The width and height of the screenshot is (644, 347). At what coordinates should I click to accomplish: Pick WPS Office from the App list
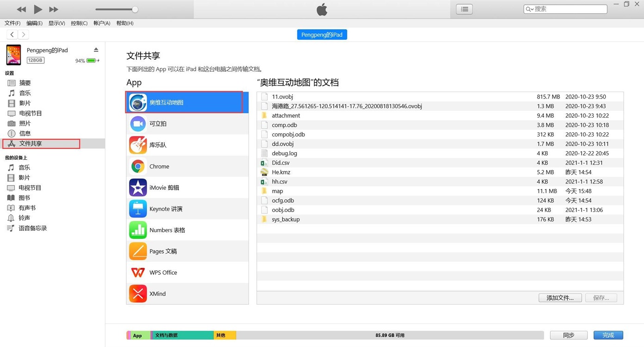point(163,273)
